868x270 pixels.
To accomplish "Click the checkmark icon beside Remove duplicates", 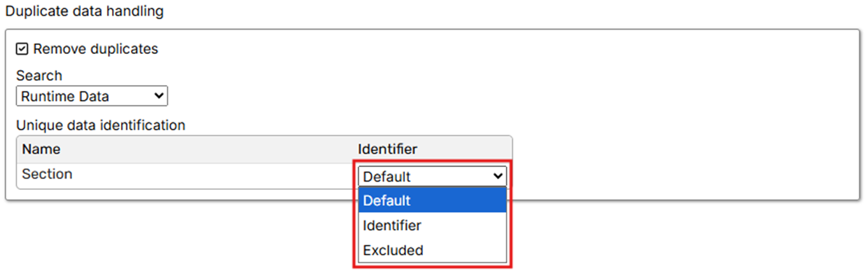I will tap(22, 49).
